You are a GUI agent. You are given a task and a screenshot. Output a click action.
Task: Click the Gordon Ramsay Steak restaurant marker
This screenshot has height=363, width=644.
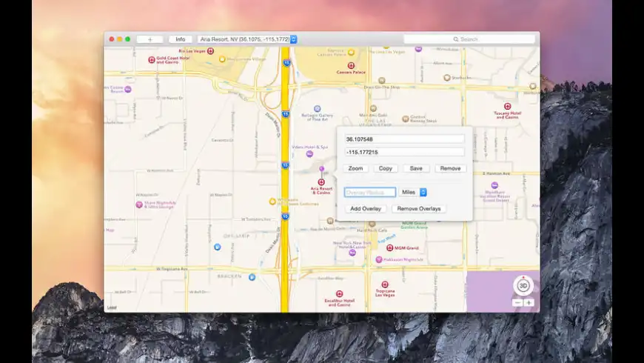tap(406, 119)
